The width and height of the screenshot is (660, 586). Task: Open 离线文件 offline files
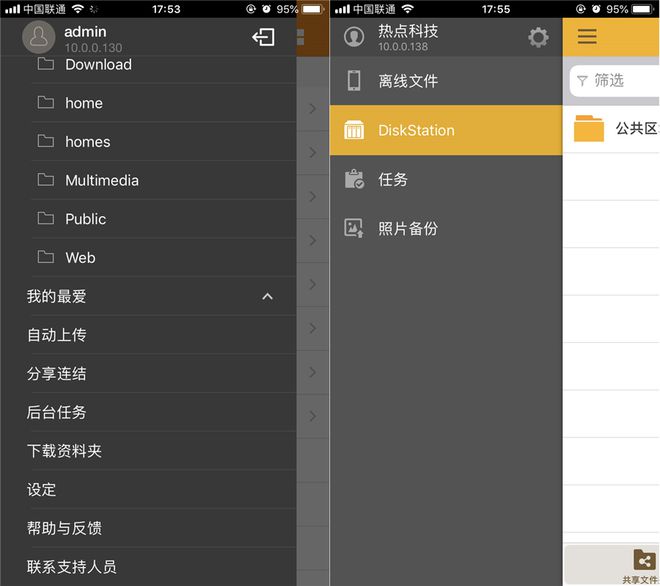point(446,81)
